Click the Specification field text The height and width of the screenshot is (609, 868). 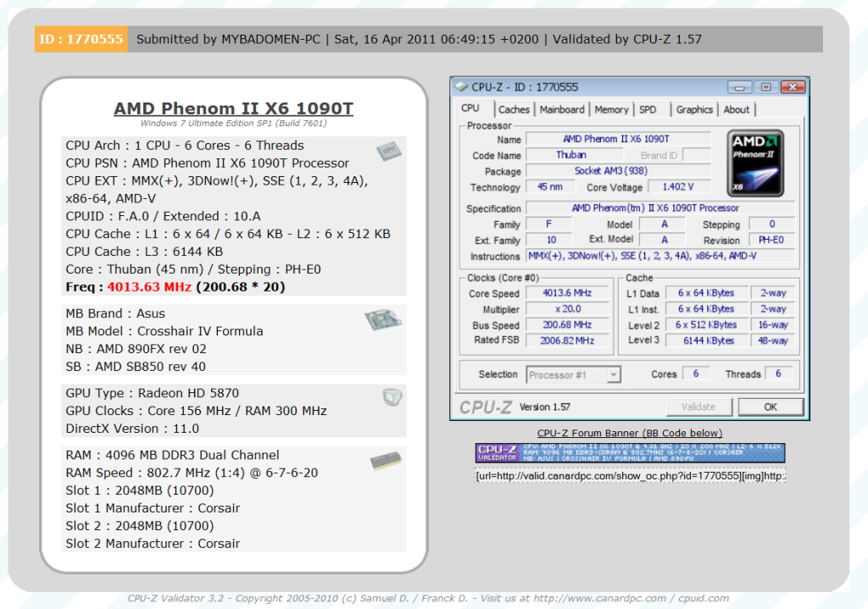(x=659, y=208)
